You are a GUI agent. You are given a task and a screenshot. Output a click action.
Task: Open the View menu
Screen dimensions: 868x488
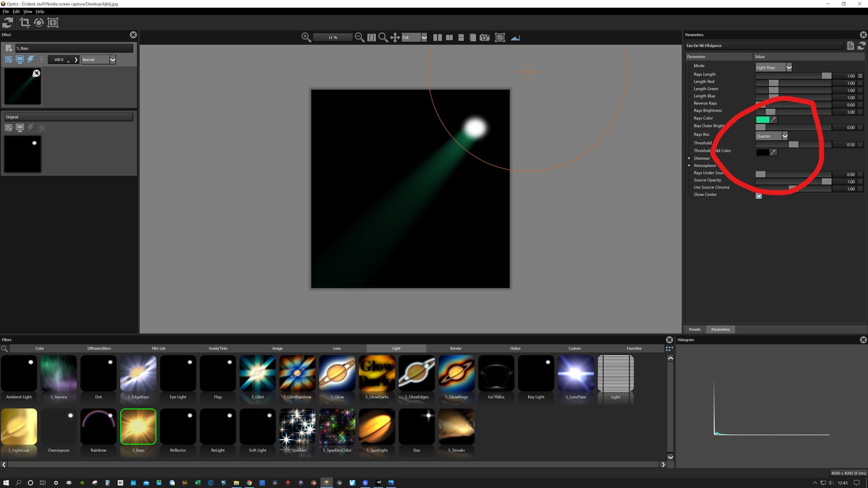click(28, 11)
